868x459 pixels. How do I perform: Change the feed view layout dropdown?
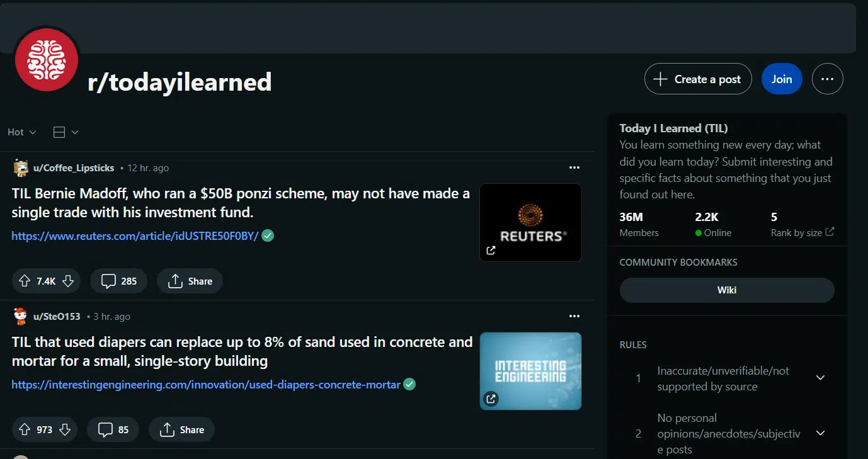click(66, 132)
